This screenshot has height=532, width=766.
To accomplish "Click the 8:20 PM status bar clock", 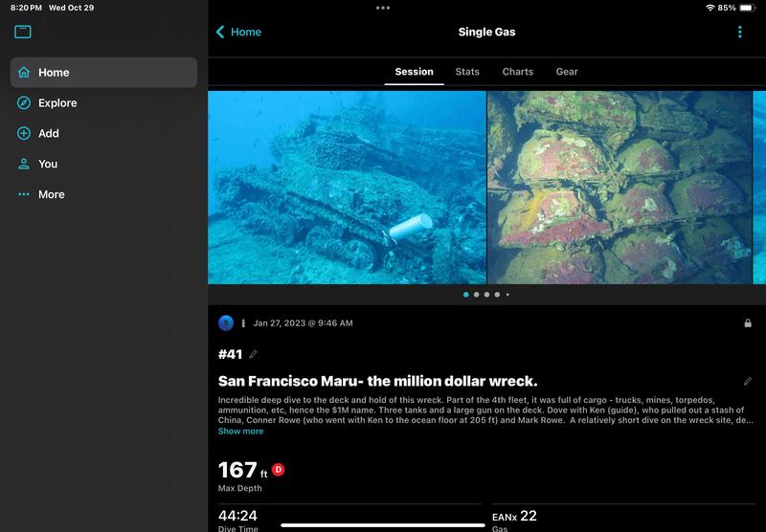I will pyautogui.click(x=26, y=8).
